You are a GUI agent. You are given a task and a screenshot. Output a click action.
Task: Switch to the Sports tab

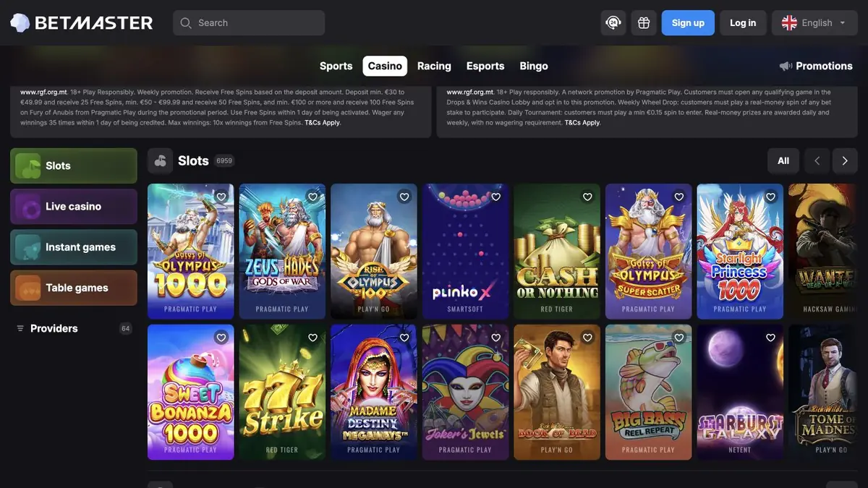coord(336,66)
